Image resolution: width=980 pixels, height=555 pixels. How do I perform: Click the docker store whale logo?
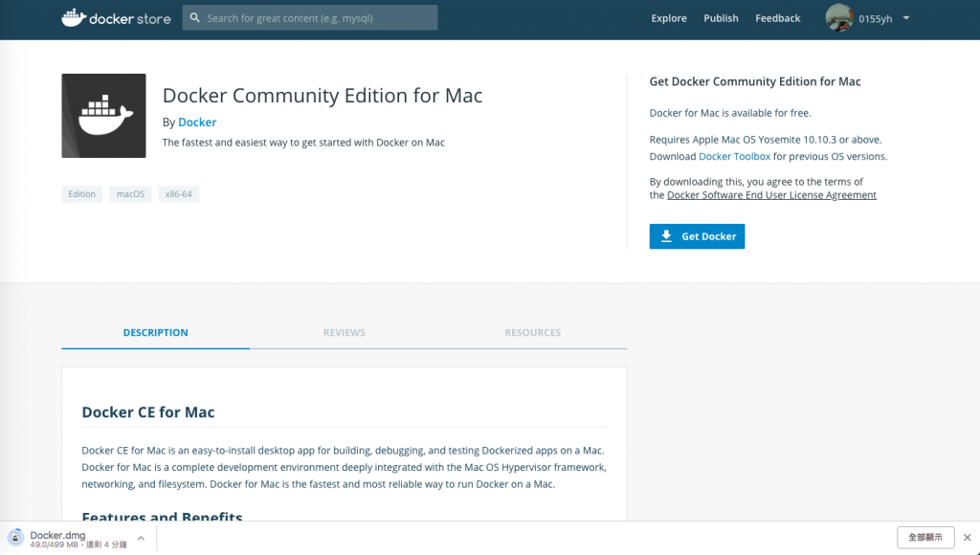click(116, 18)
